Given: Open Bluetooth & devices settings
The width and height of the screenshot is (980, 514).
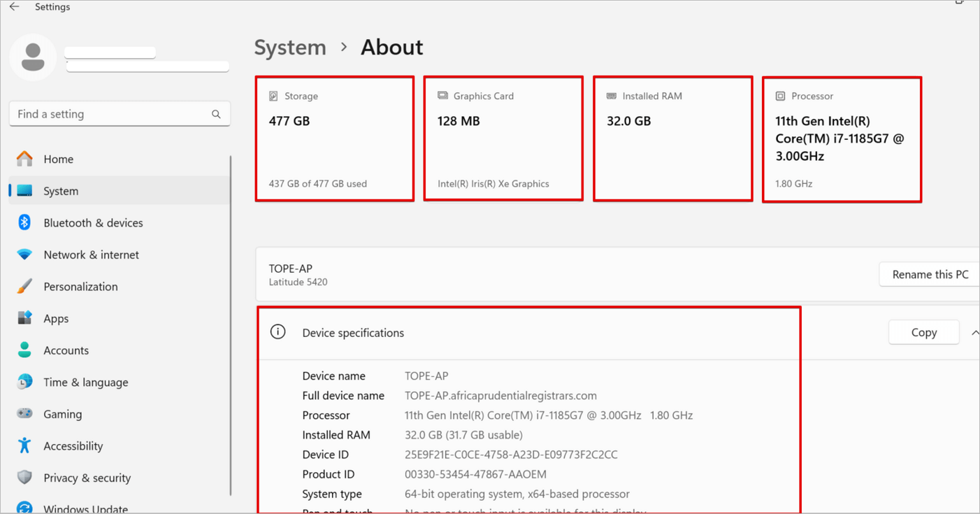Looking at the screenshot, I should [93, 223].
